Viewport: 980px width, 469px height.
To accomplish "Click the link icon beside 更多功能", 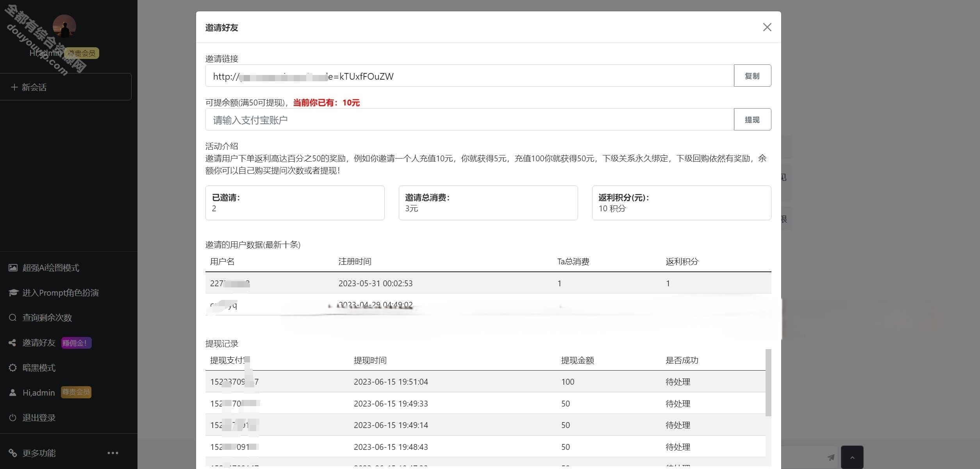I will (12, 453).
